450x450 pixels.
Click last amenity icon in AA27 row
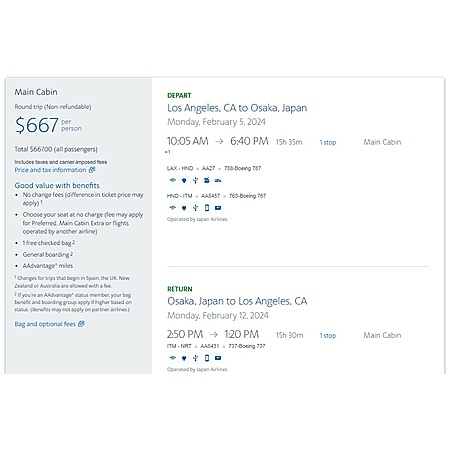point(218,180)
